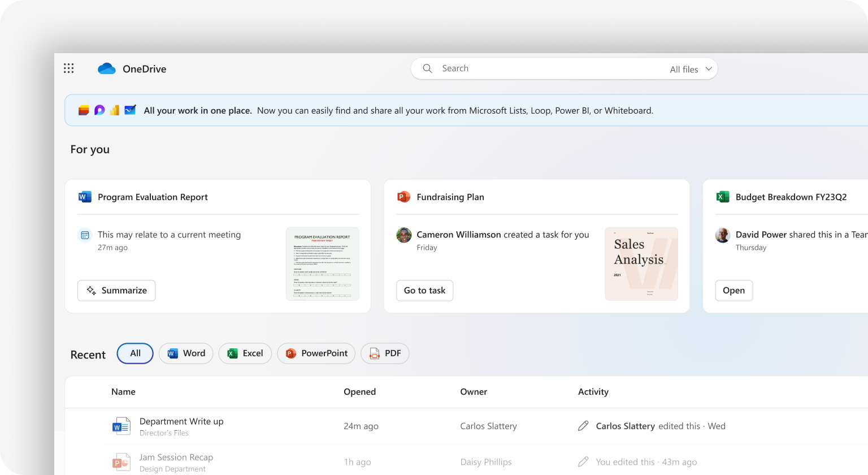Image resolution: width=868 pixels, height=475 pixels.
Task: Select the All recent filter
Action: pyautogui.click(x=135, y=353)
